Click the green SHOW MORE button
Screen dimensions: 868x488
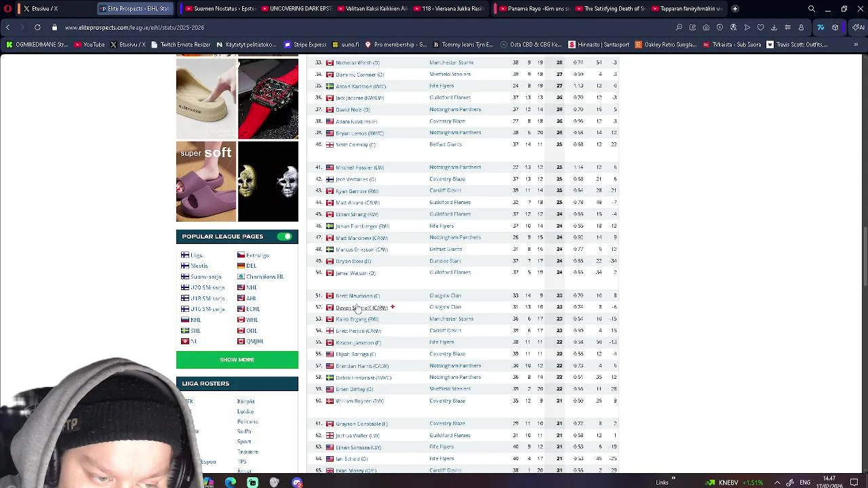coord(237,360)
